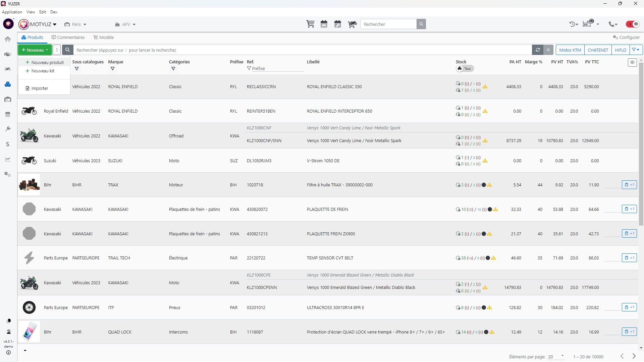644x362 pixels.
Task: Apply the Motos KTM filter button
Action: [570, 50]
